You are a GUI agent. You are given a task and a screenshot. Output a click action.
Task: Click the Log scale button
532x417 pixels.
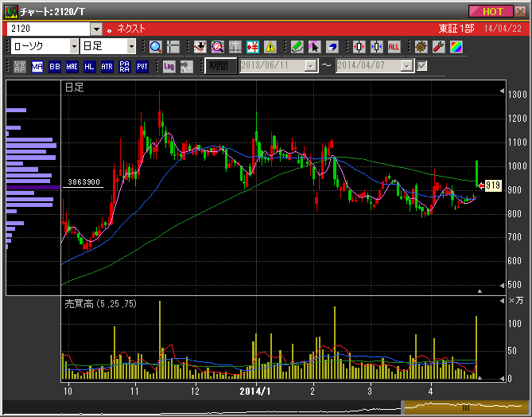point(169,66)
